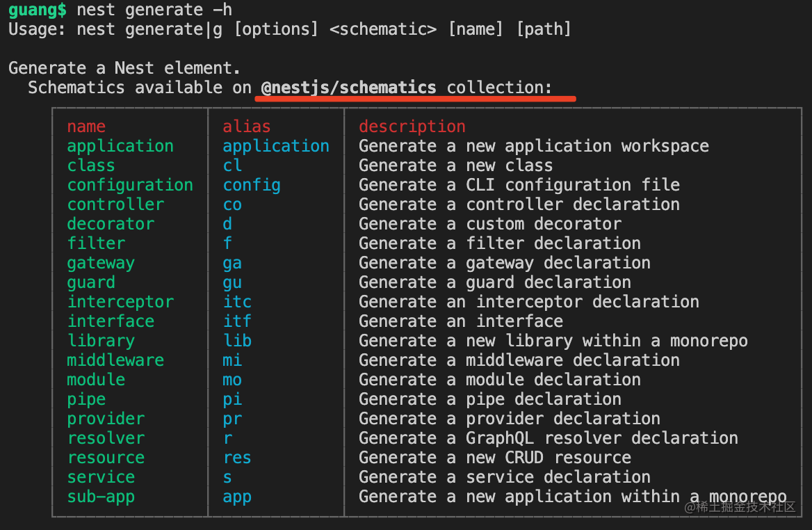
Task: Select the 'application' schematic name
Action: 120,147
